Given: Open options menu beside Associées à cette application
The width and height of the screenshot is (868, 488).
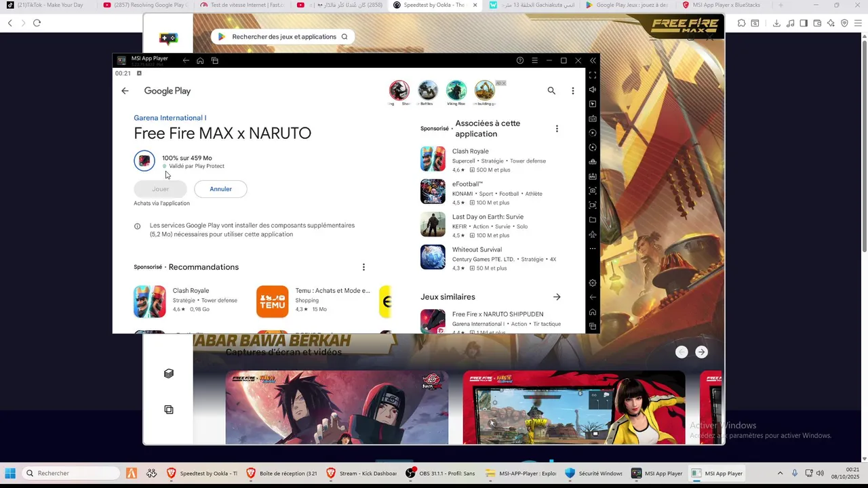Looking at the screenshot, I should (557, 129).
